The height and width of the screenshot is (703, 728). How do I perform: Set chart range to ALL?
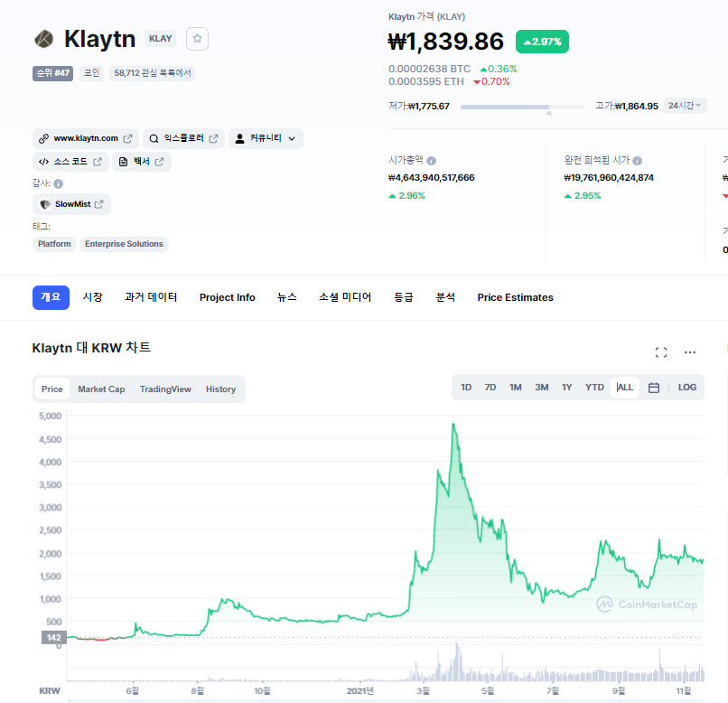[x=625, y=388]
